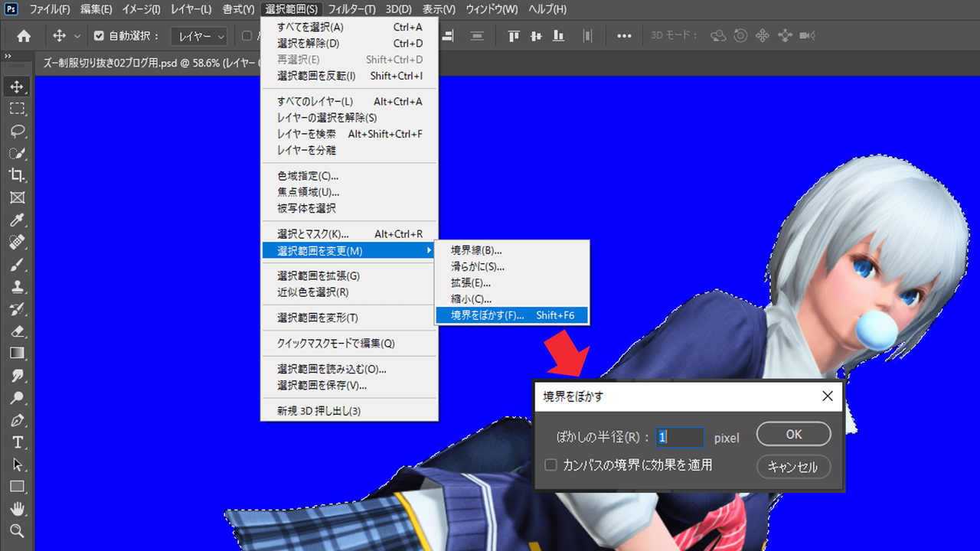The height and width of the screenshot is (551, 980).
Task: Open the 編集(E) menu
Action: pos(96,9)
